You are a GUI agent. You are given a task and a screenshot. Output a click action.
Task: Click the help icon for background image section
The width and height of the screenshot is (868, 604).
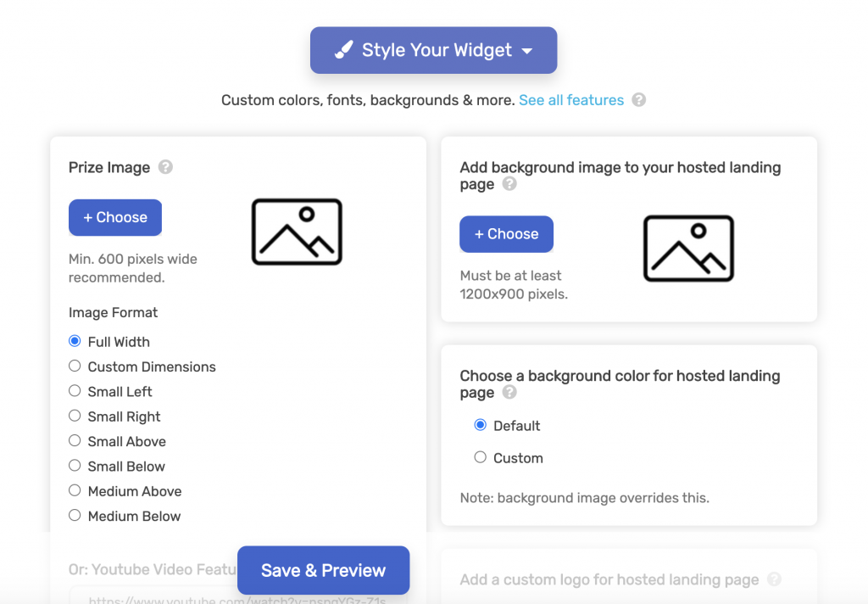509,183
